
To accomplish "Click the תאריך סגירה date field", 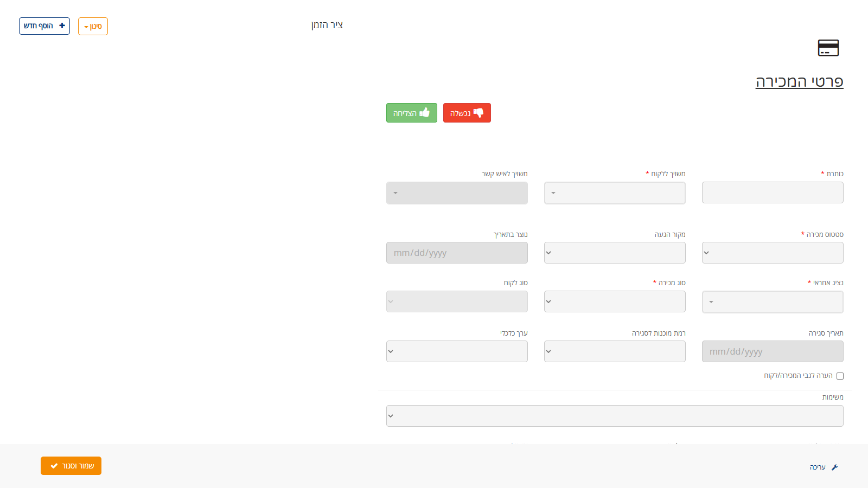I will click(x=772, y=351).
